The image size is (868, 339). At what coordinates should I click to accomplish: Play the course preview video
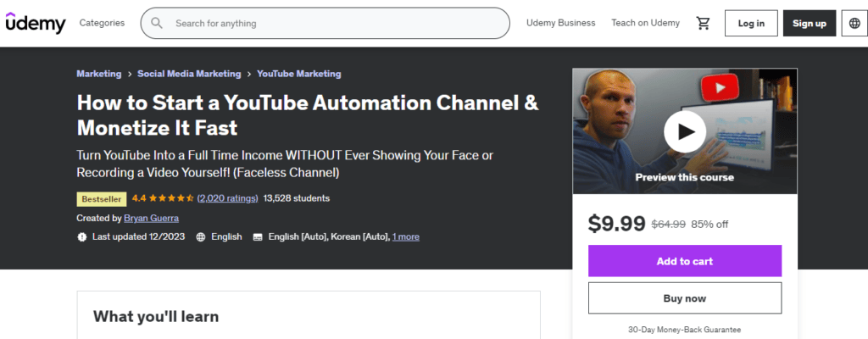684,132
